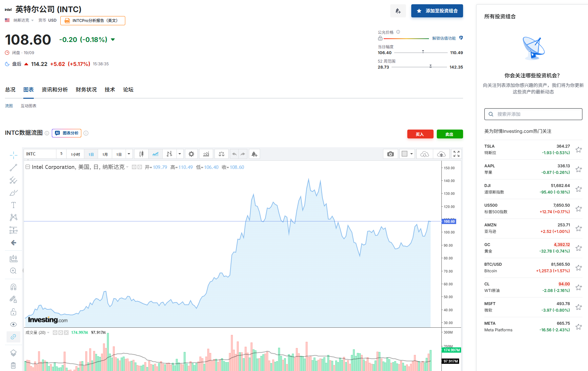Collapse the Intel Corporation legend
Screen dimensions: 588x371
(x=28, y=167)
